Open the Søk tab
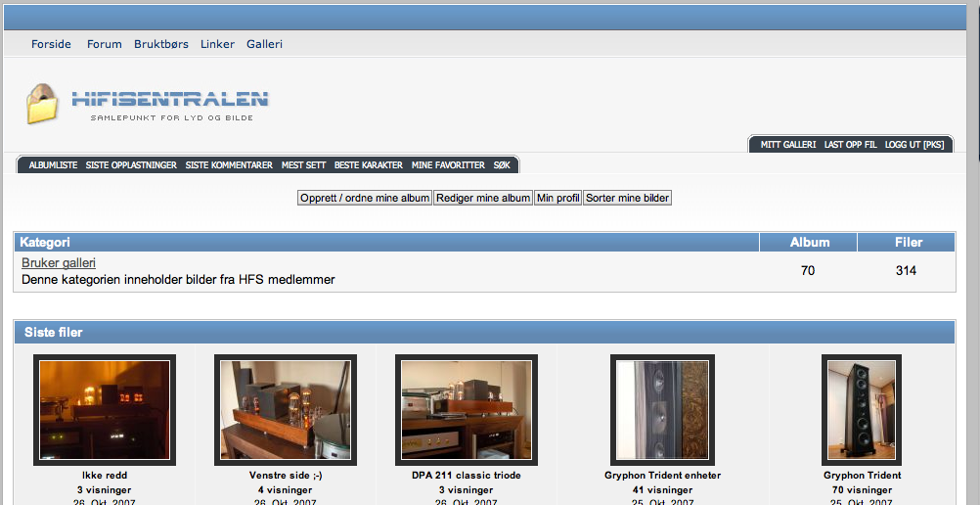Screen dimensions: 980x505 click(502, 165)
